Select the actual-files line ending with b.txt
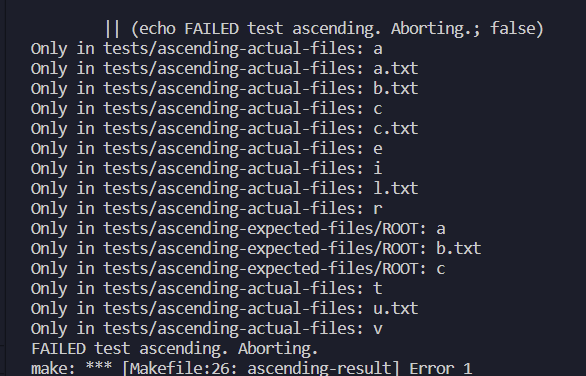Screen dimensions: 586x376 tap(224, 89)
